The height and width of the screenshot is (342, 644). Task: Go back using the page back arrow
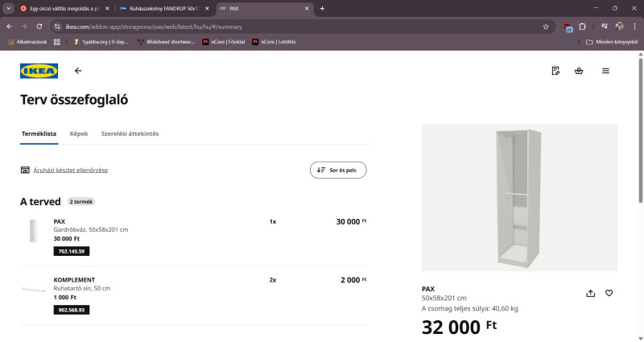(x=78, y=71)
